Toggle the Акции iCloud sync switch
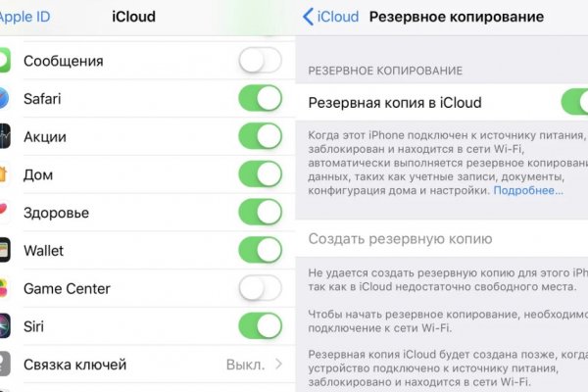588x392 pixels. tap(260, 136)
